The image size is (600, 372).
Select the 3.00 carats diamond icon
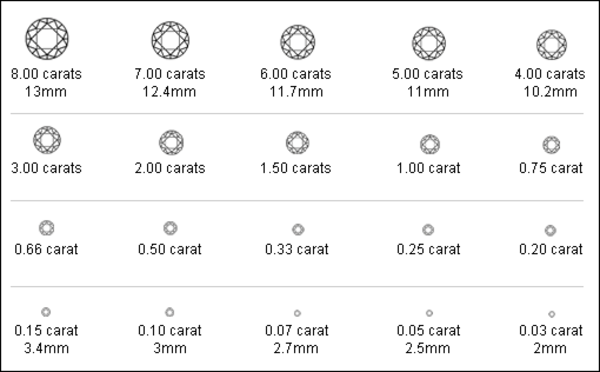pos(47,140)
